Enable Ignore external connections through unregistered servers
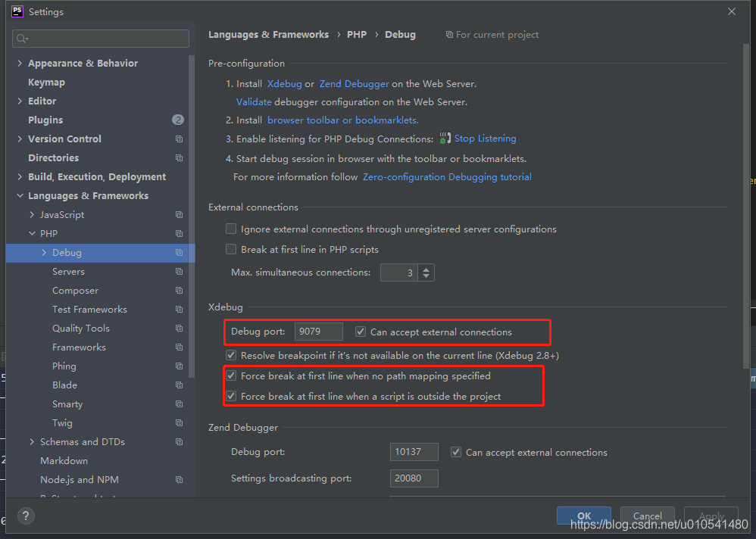The width and height of the screenshot is (756, 539). pos(231,229)
